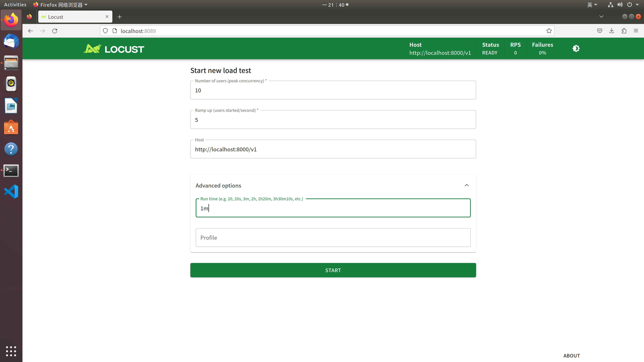The image size is (644, 362).
Task: Focus the Number of users field
Action: [333, 90]
